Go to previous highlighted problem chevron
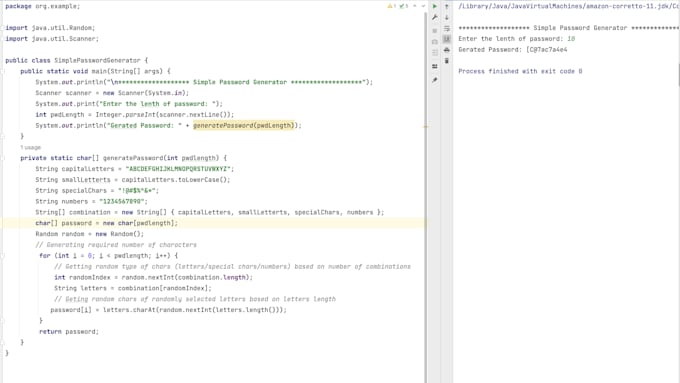The width and height of the screenshot is (680, 383). pyautogui.click(x=415, y=6)
